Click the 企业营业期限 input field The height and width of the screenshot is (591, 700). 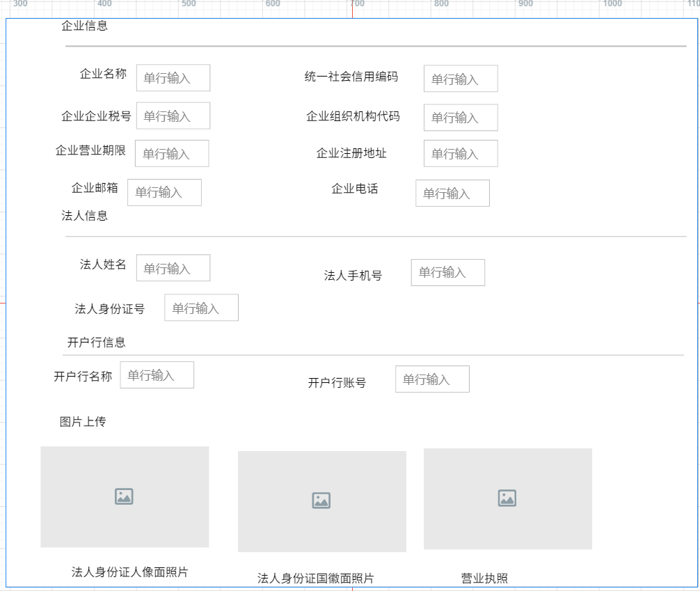pyautogui.click(x=172, y=153)
